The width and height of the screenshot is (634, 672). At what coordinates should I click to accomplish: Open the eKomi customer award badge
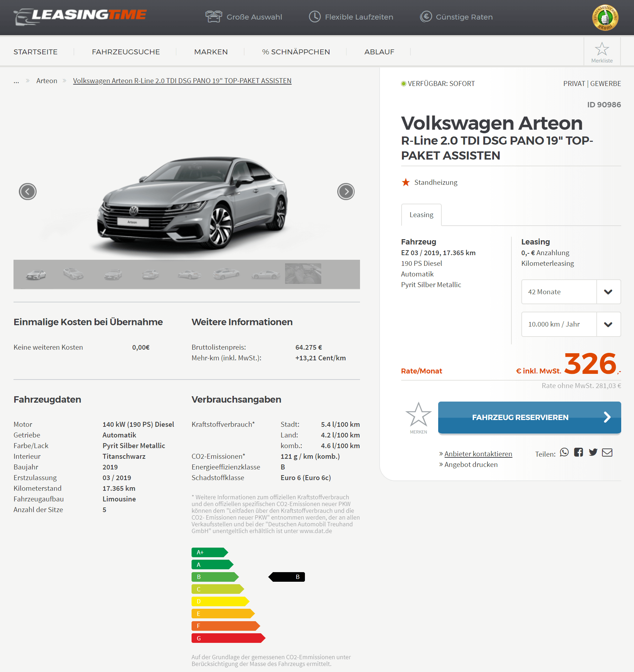605,17
